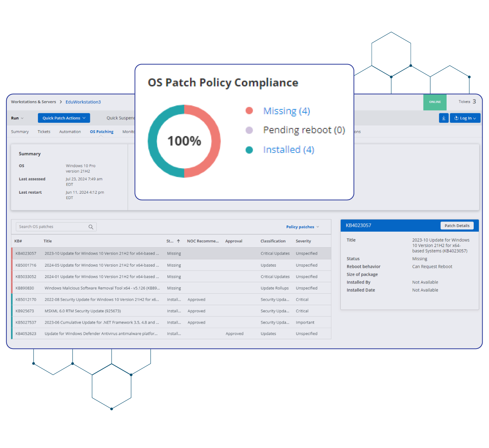
Task: Click the breadcrumb chevron separator
Action: pyautogui.click(x=61, y=102)
